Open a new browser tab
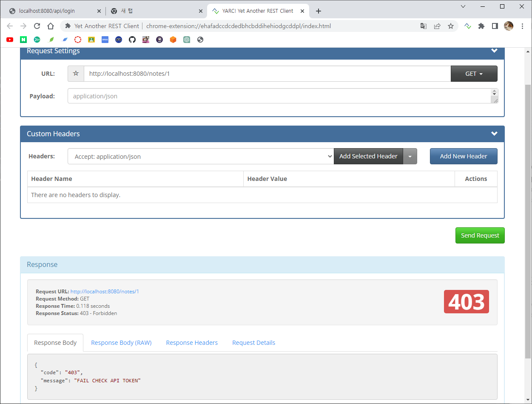Screen dimensions: 532x404 (319, 11)
